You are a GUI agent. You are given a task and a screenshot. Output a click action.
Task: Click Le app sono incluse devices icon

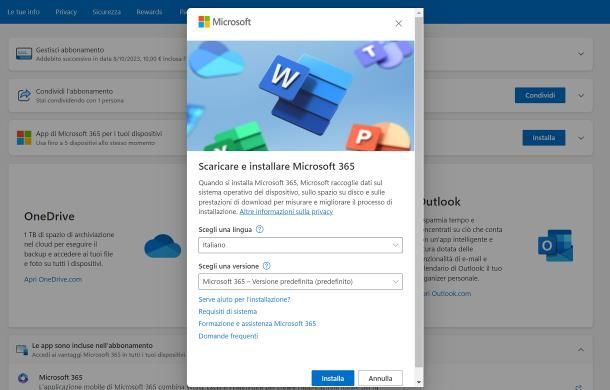click(22, 350)
